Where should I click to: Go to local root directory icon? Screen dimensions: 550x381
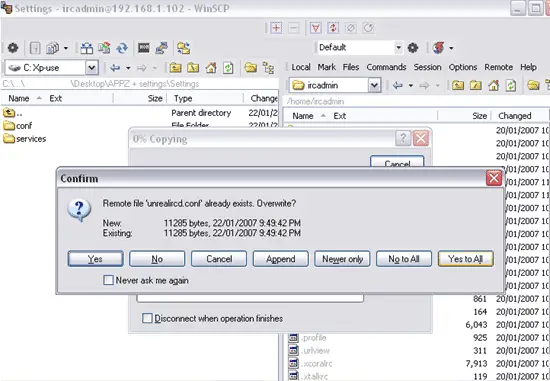[193, 67]
